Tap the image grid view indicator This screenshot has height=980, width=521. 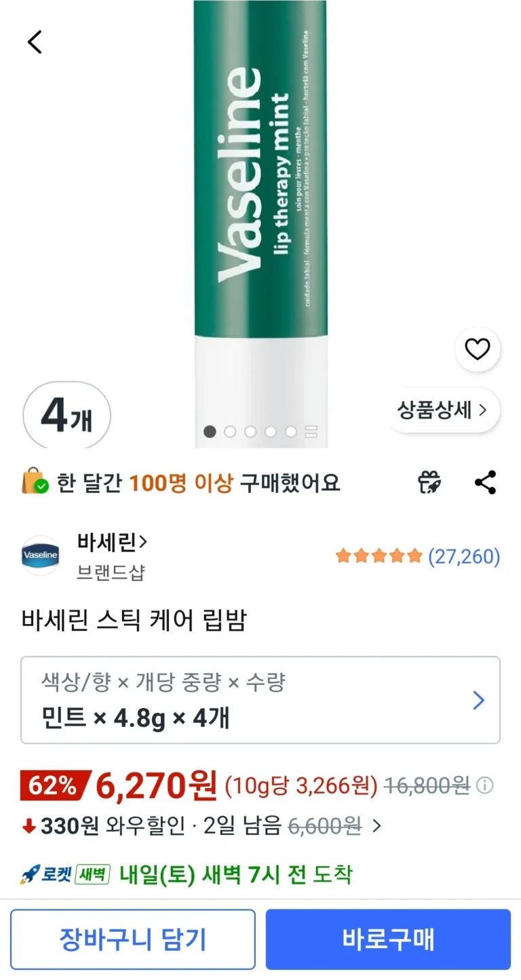pos(311,432)
